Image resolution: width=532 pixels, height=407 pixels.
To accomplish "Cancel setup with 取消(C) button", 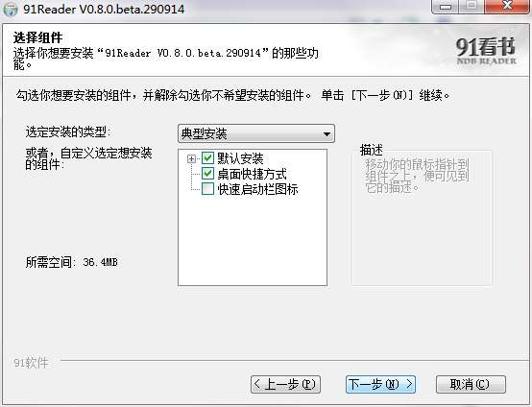I will click(x=471, y=384).
